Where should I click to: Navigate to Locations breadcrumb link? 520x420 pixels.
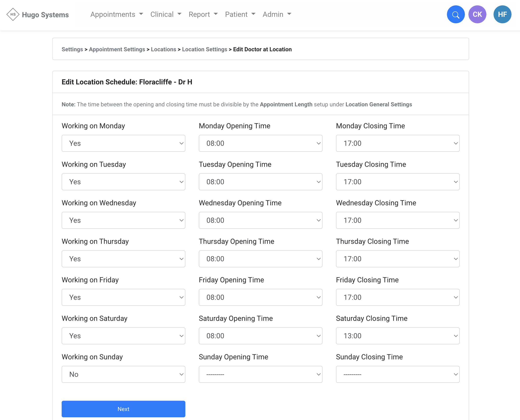[163, 49]
